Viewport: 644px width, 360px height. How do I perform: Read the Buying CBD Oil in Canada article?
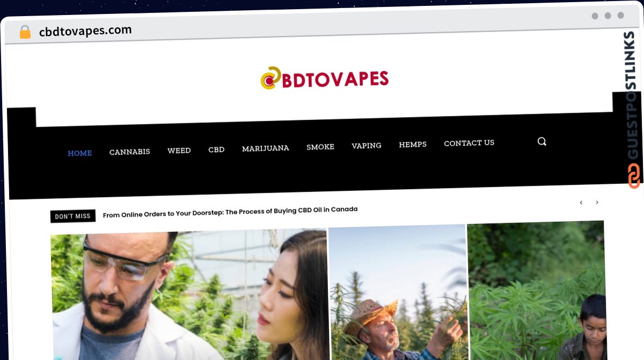(230, 212)
